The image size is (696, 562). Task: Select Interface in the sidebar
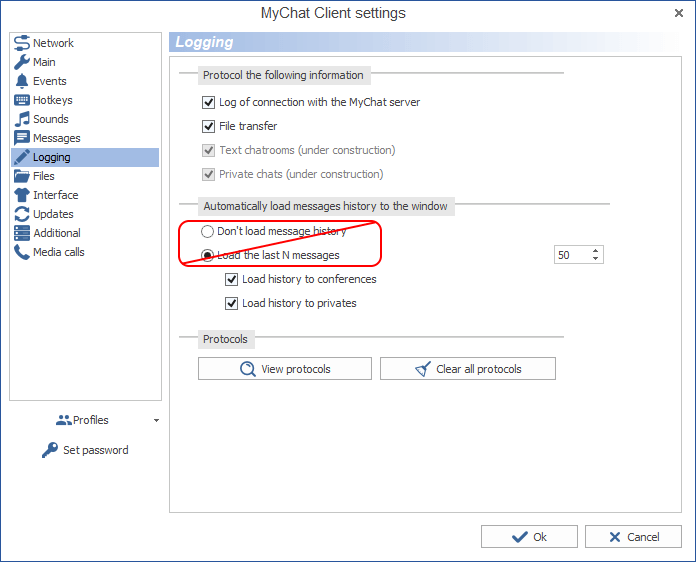[x=85, y=195]
